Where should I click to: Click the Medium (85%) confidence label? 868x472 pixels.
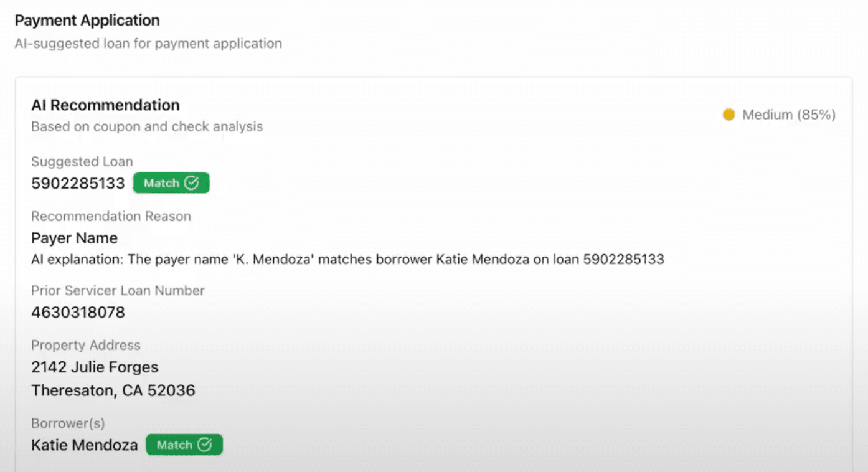tap(789, 115)
